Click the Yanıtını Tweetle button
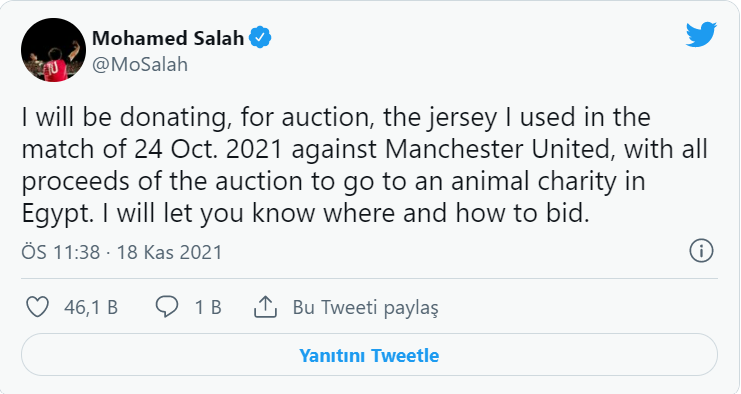This screenshot has height=394, width=741. click(369, 355)
